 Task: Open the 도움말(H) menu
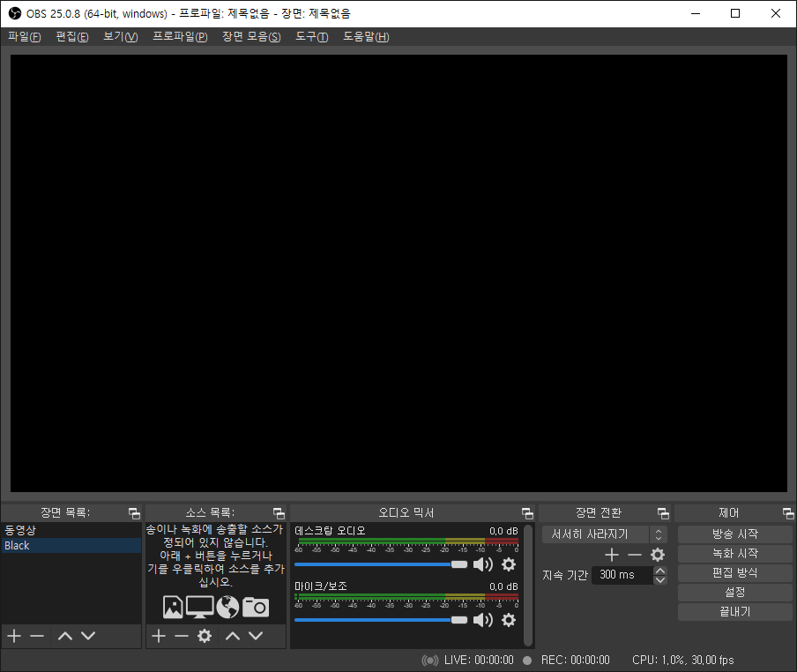point(366,37)
